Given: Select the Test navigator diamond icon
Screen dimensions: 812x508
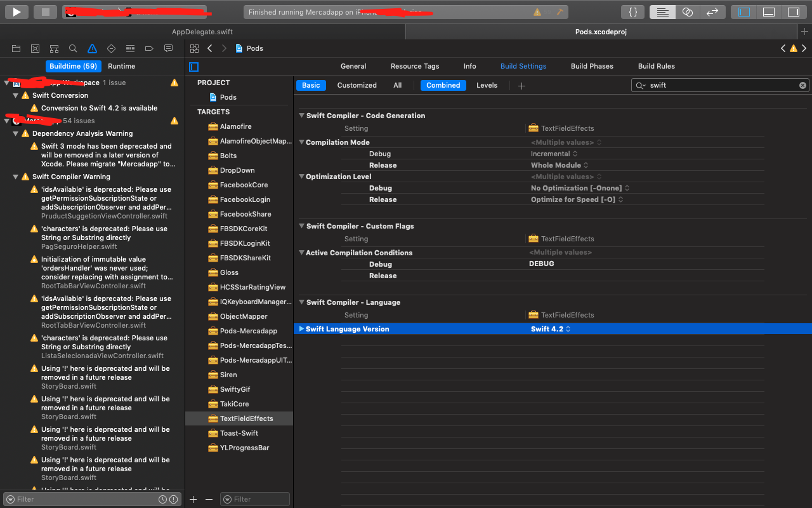Looking at the screenshot, I should [110, 48].
